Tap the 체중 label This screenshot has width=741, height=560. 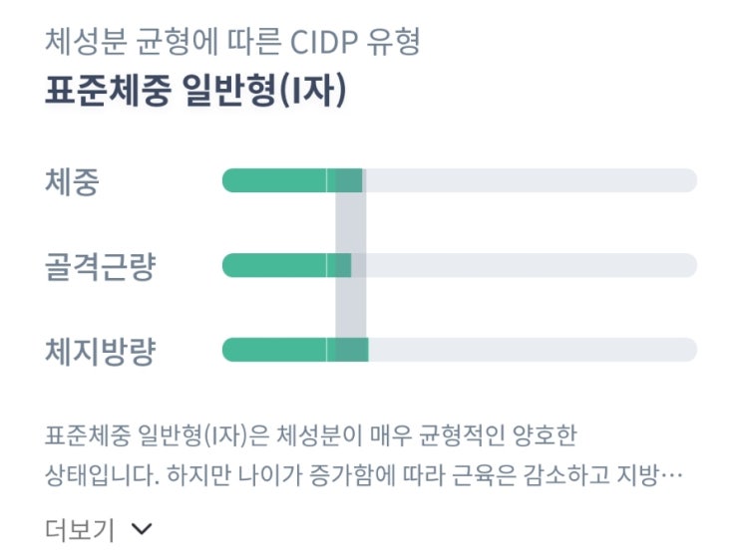tap(72, 181)
